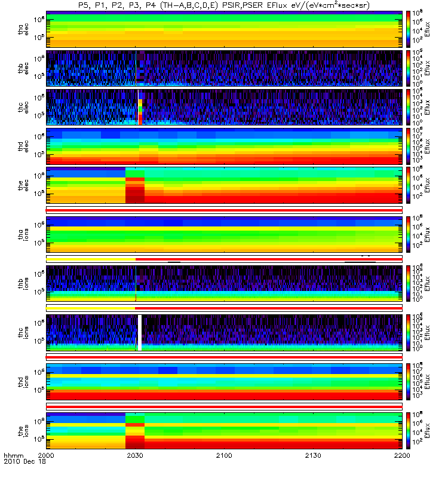Click the Eflux label beside thb elec color bar
The height and width of the screenshot is (478, 448).
(427, 68)
